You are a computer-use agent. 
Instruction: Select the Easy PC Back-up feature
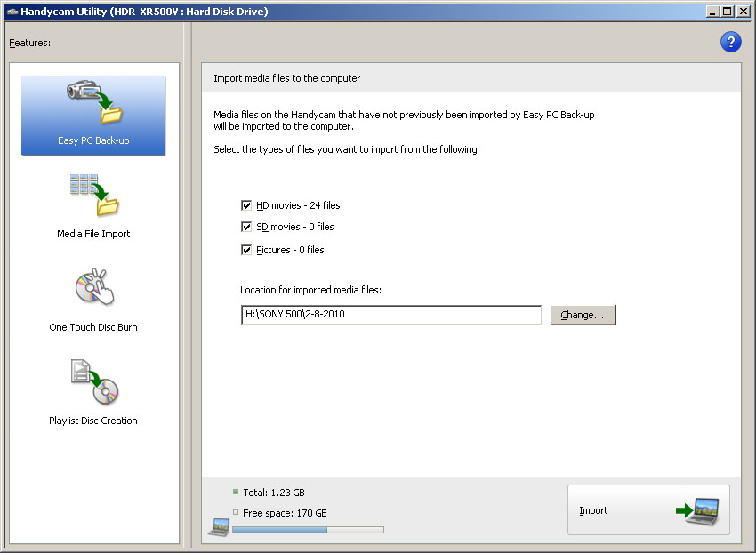click(93, 116)
